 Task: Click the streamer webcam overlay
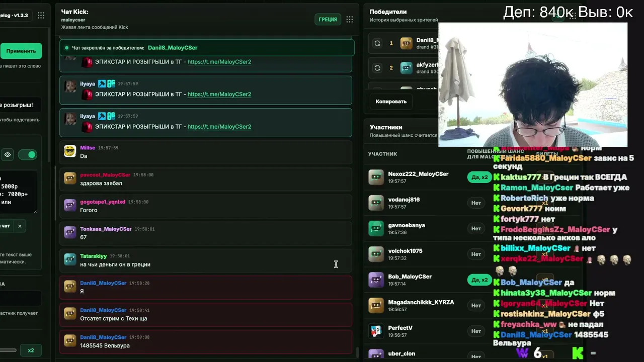pos(533,84)
